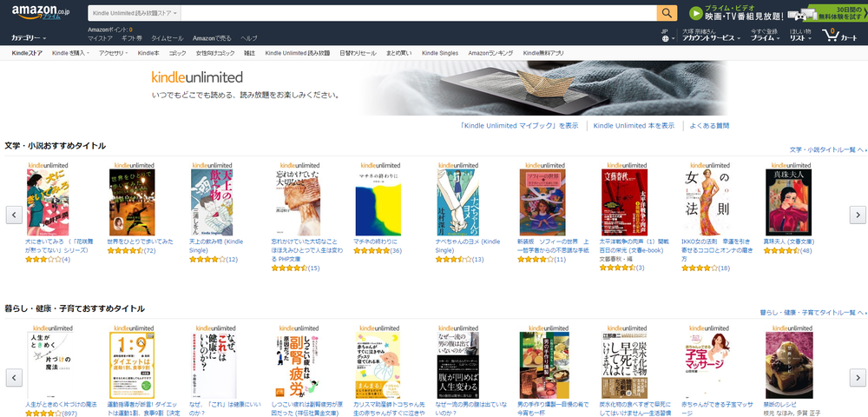Viewport: 868px width, 417px height.
Task: Click star rating of 真珠夫人 (48)
Action: pyautogui.click(x=788, y=251)
